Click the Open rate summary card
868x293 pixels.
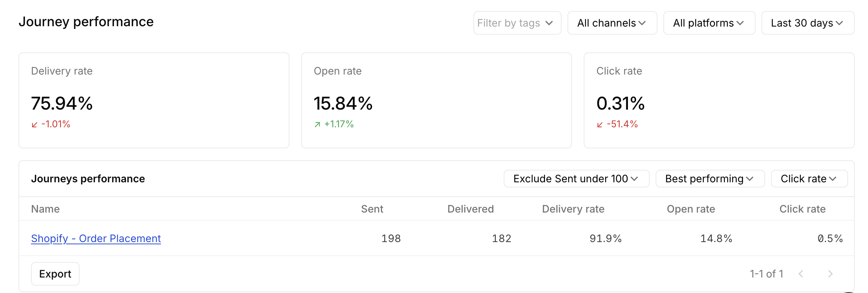point(436,100)
